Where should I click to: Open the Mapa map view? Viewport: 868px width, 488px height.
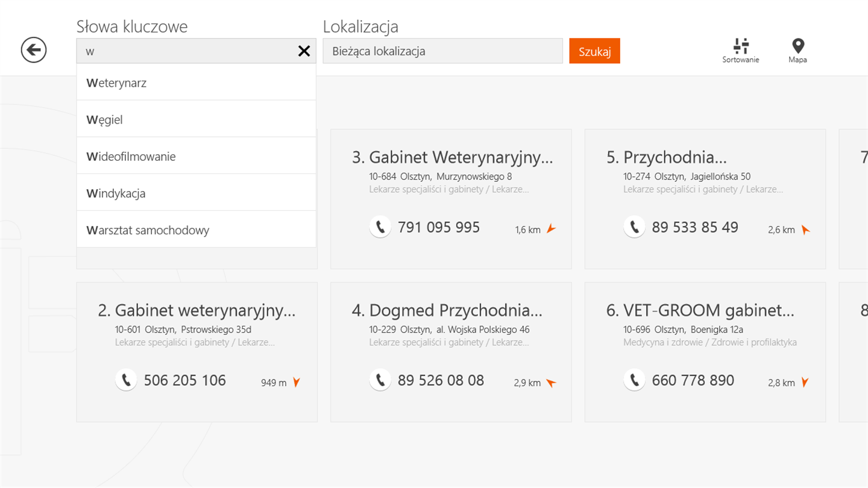pos(797,51)
